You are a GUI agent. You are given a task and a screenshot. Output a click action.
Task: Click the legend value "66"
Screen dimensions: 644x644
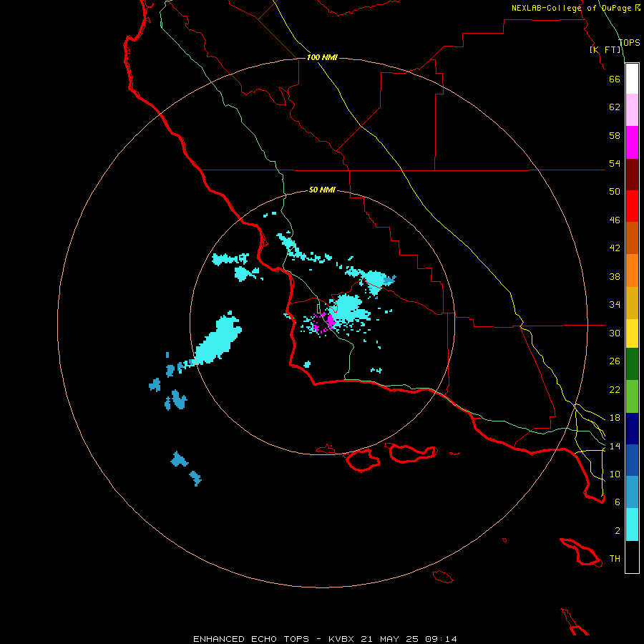[615, 79]
